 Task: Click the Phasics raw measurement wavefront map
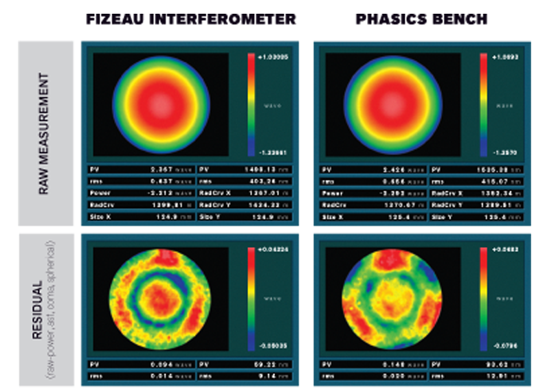click(x=393, y=104)
